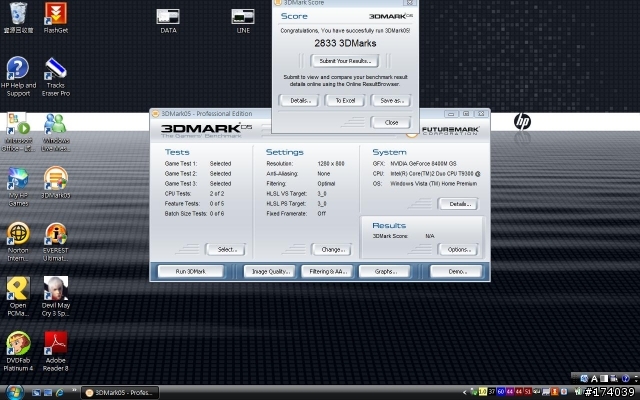The height and width of the screenshot is (400, 640).
Task: Open Results Options button
Action: [x=458, y=249]
